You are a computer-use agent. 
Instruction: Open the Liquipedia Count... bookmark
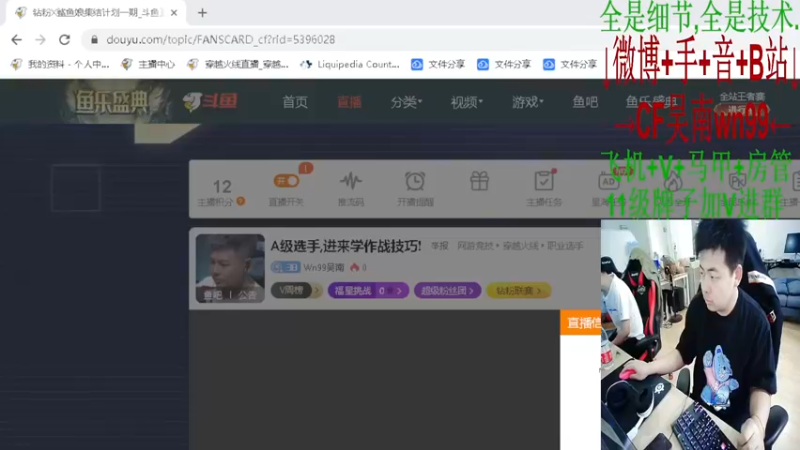pos(350,64)
